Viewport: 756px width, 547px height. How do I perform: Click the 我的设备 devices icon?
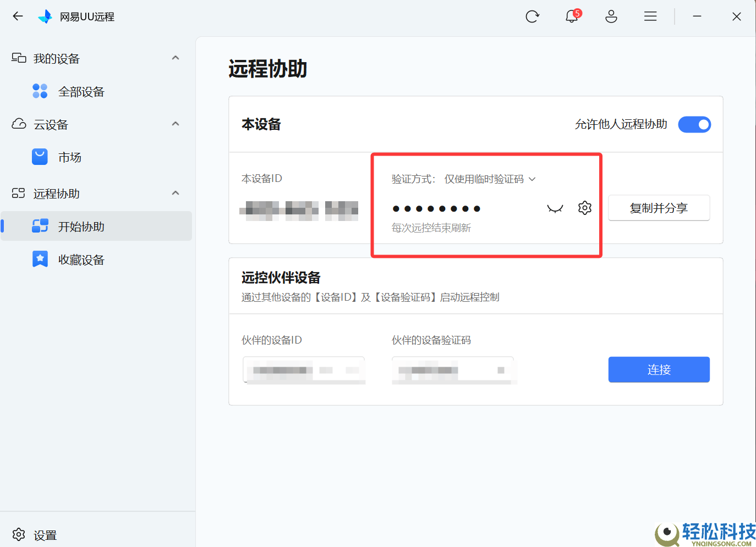(19, 58)
